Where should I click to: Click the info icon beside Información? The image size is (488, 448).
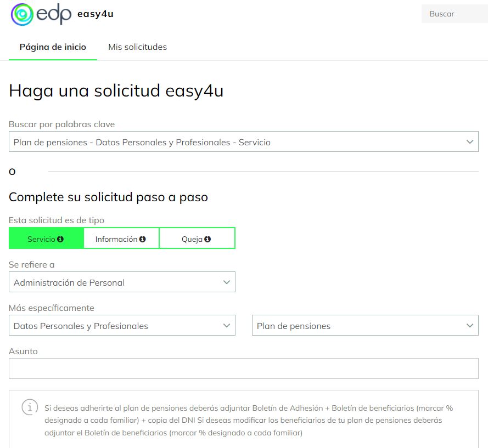[142, 239]
